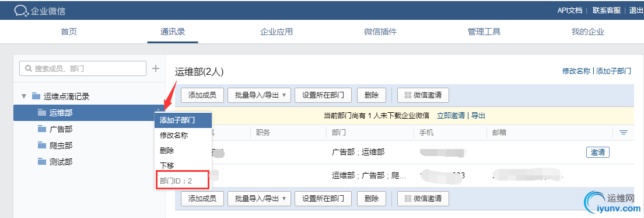Go to the 首页 tab

pyautogui.click(x=69, y=32)
